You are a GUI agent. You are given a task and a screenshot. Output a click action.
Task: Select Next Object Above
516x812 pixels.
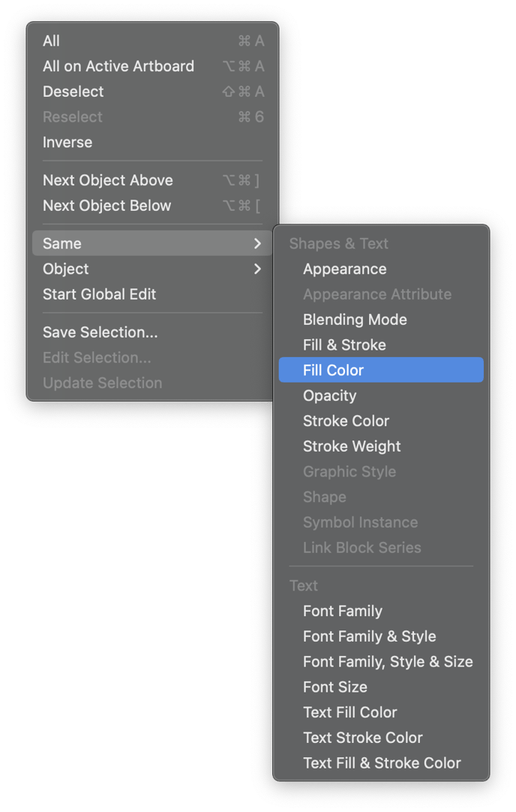click(108, 180)
